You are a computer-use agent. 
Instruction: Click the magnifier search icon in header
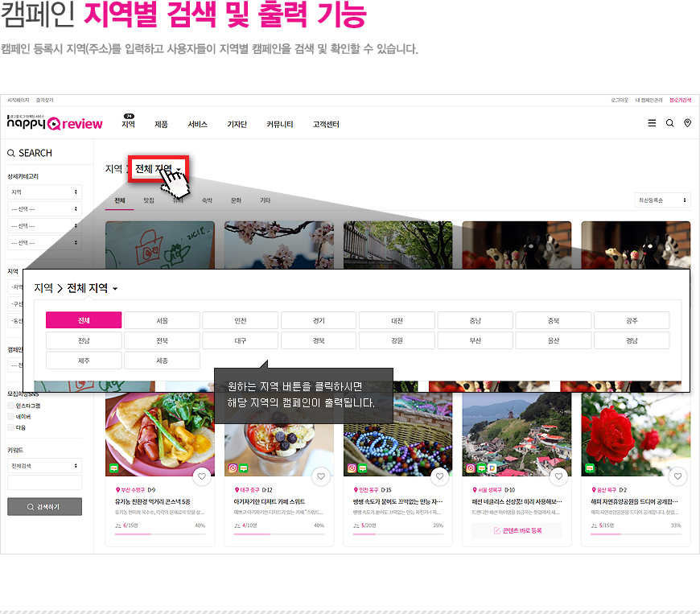tap(669, 123)
